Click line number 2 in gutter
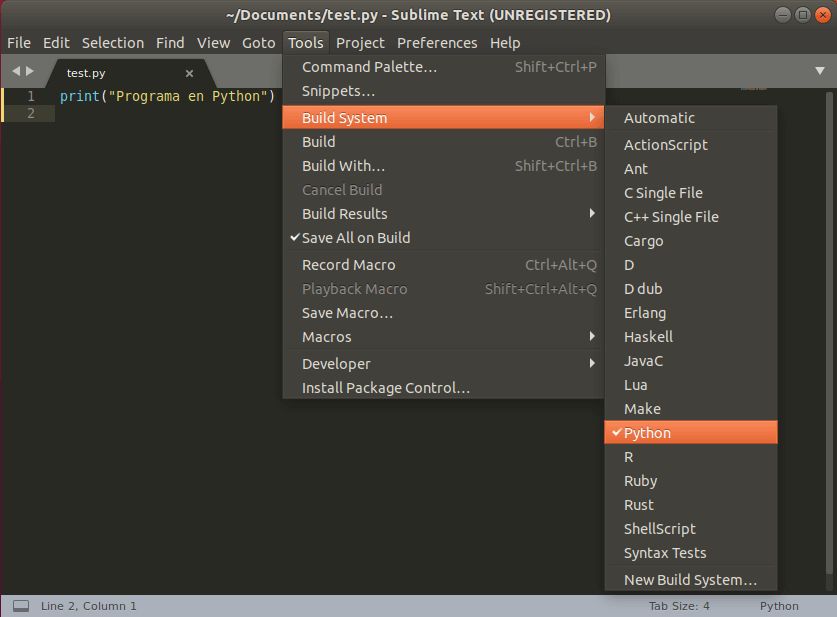 pyautogui.click(x=30, y=113)
